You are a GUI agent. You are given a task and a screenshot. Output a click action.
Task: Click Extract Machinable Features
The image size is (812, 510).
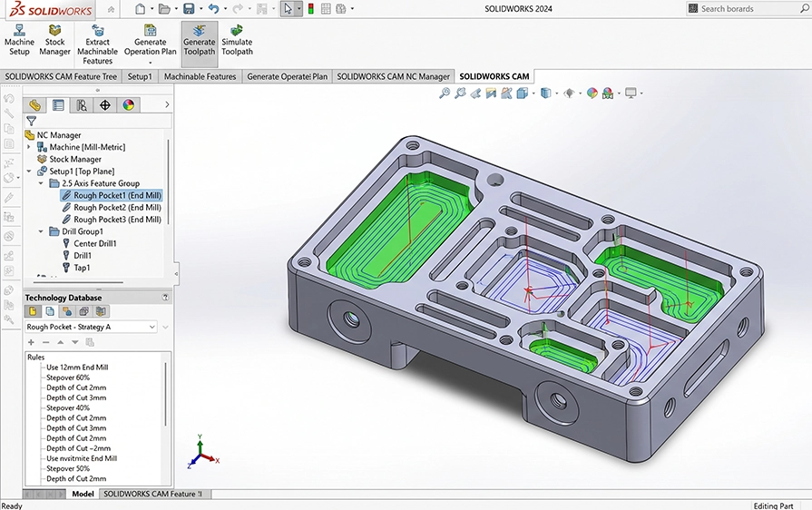[97, 44]
